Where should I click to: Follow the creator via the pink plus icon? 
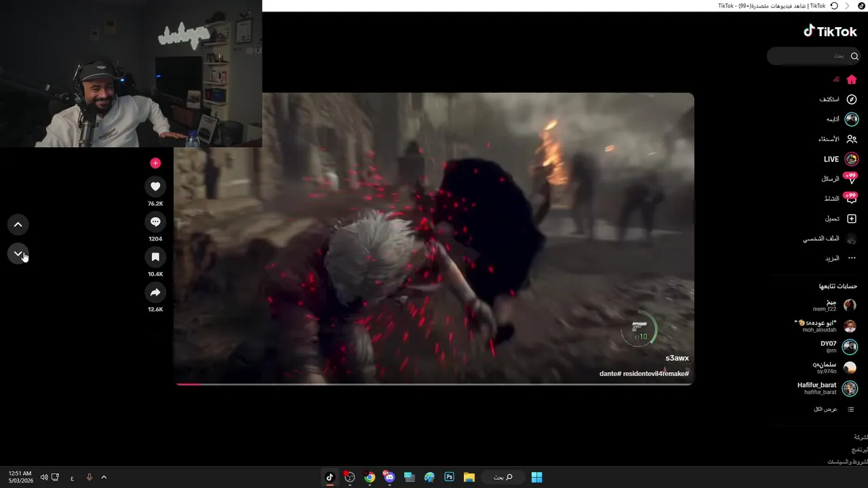click(x=155, y=163)
